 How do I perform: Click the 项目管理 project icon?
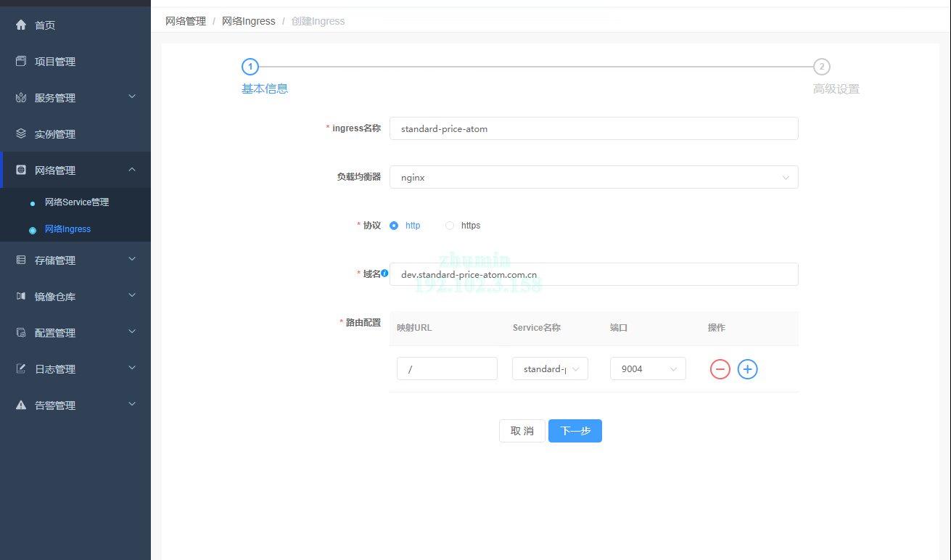point(21,61)
